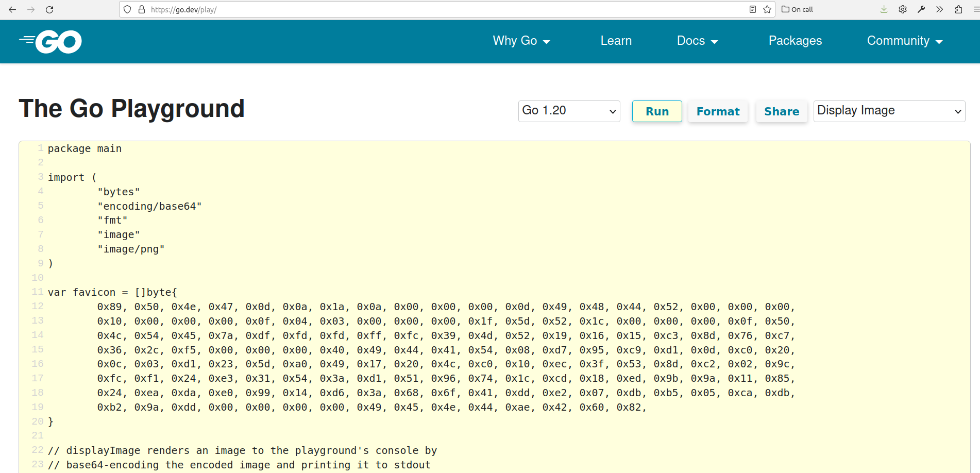Click the "encoding/base64" import line
Screen dimensions: 980x473
[x=149, y=206]
